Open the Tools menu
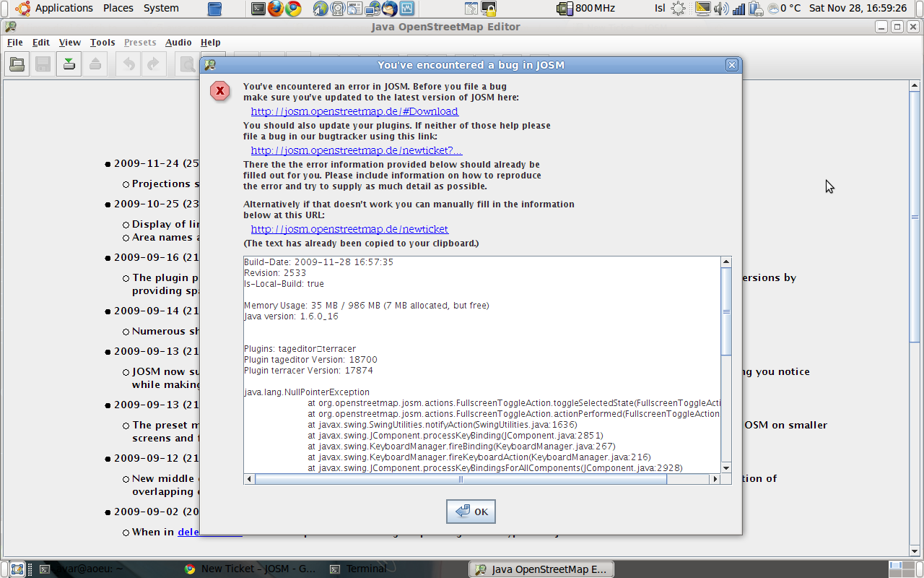This screenshot has height=578, width=924. [x=103, y=43]
